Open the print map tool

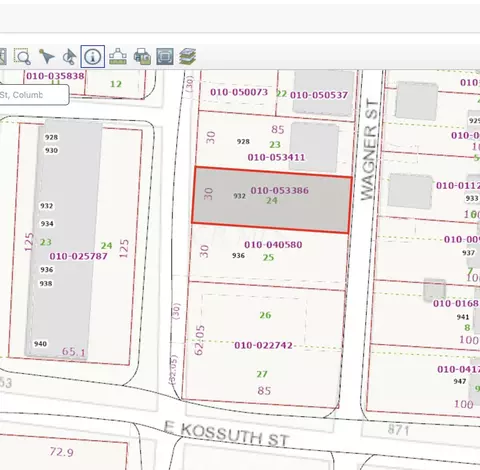click(x=142, y=56)
